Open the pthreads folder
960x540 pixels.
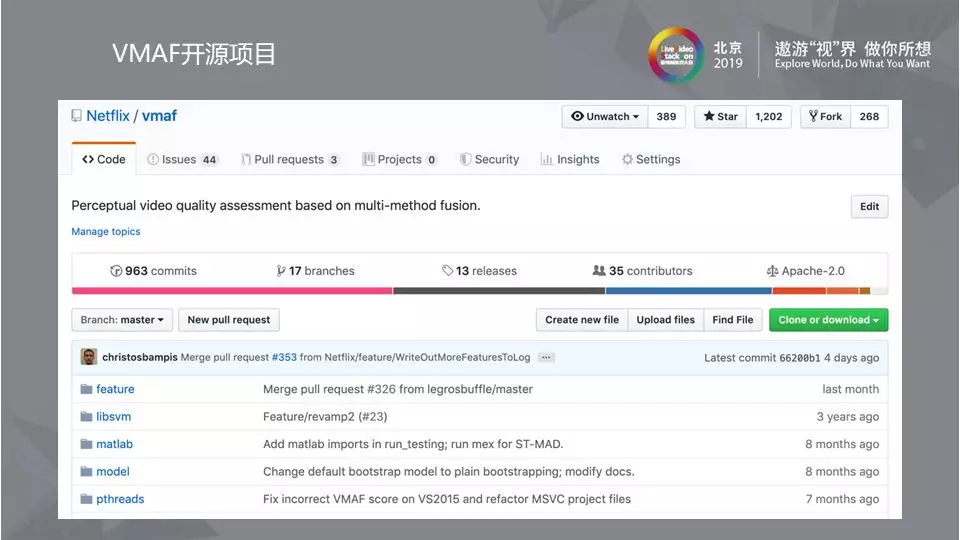[120, 499]
